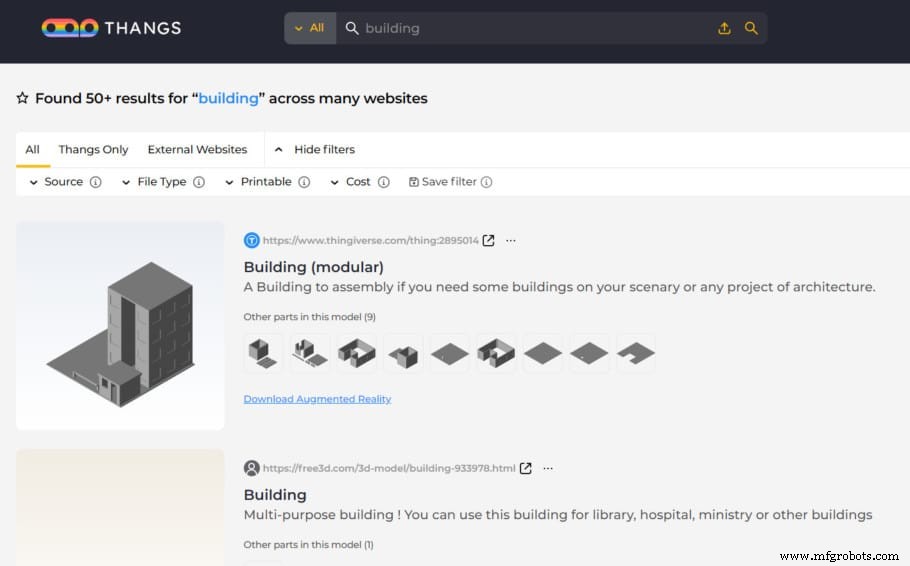Image resolution: width=910 pixels, height=566 pixels.
Task: Switch to the Thangs Only tab
Action: pos(93,149)
